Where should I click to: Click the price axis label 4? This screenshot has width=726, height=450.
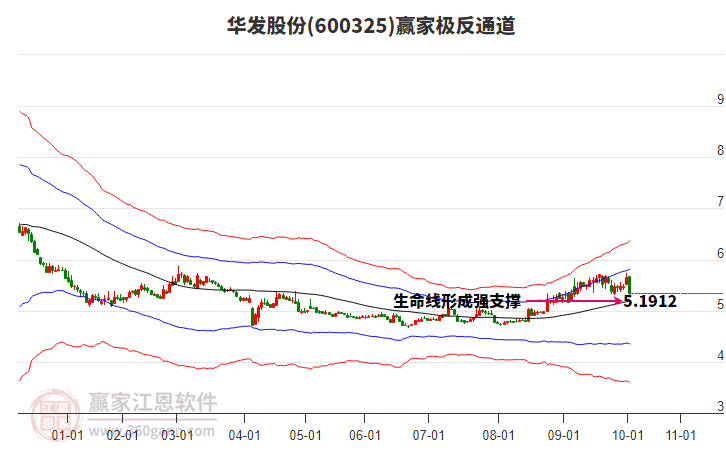[x=720, y=356]
